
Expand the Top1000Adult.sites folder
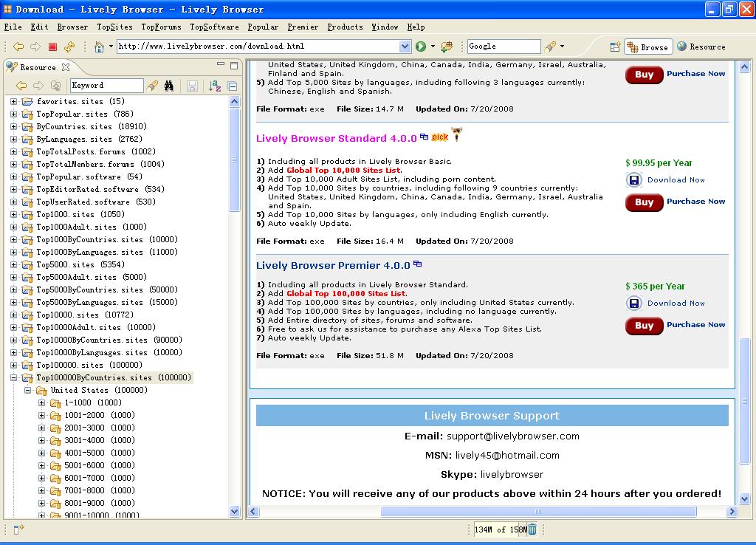(x=13, y=227)
